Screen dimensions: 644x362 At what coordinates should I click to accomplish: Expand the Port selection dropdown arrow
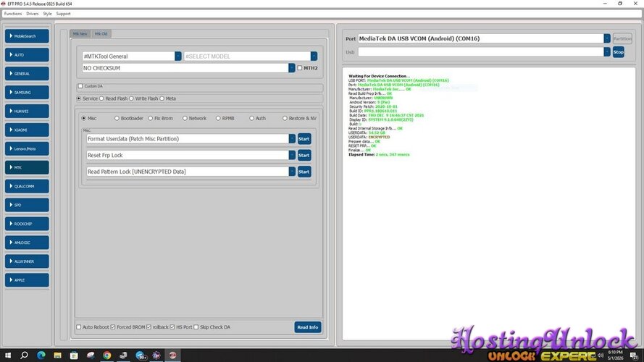607,38
